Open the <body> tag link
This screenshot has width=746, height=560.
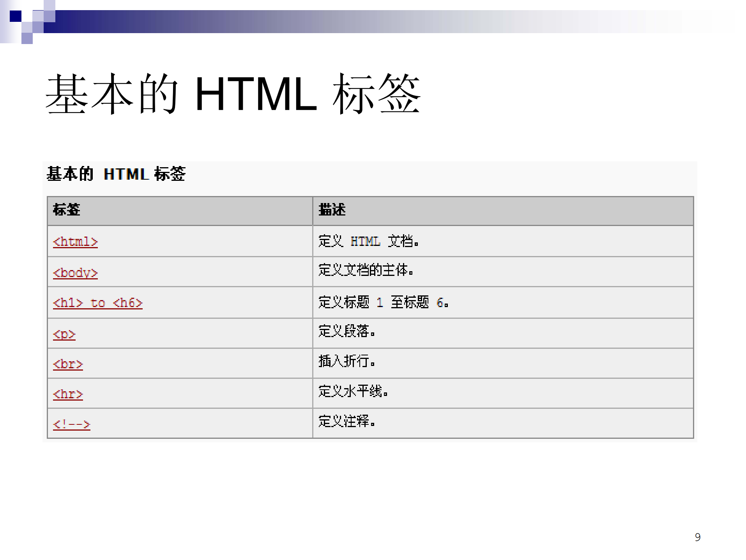point(75,272)
